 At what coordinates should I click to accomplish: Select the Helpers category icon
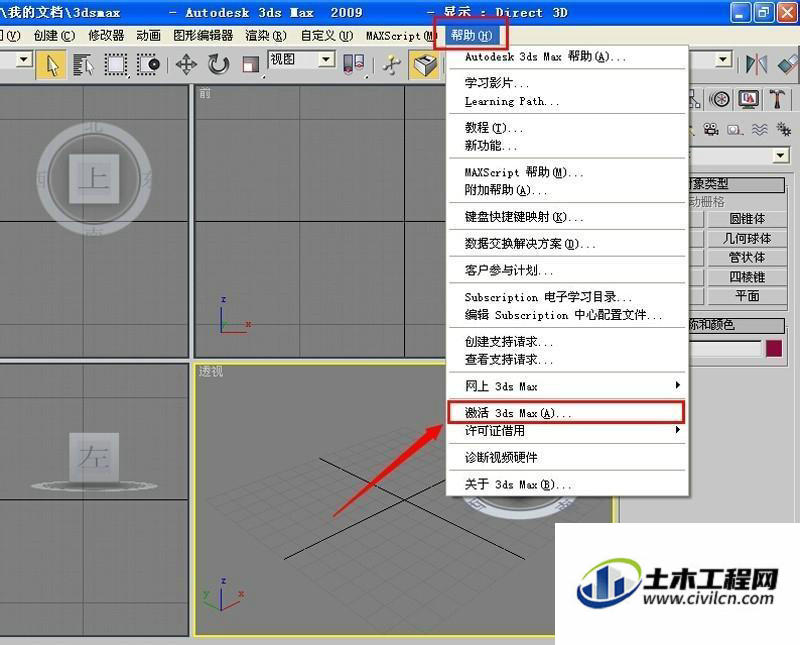(x=735, y=129)
